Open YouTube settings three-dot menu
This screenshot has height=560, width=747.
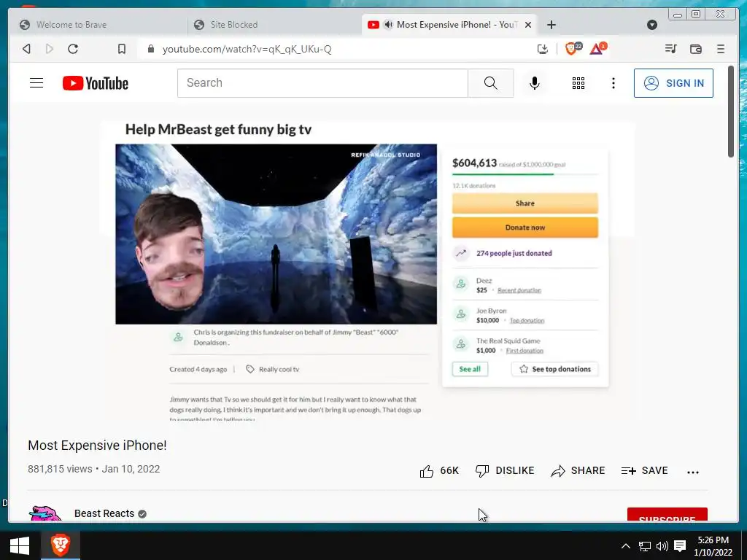click(x=613, y=83)
